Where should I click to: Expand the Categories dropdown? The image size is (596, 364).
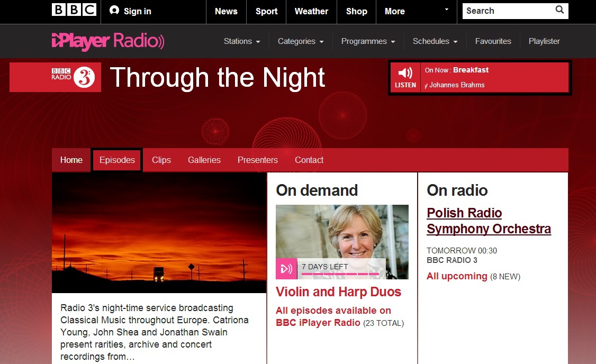click(301, 41)
